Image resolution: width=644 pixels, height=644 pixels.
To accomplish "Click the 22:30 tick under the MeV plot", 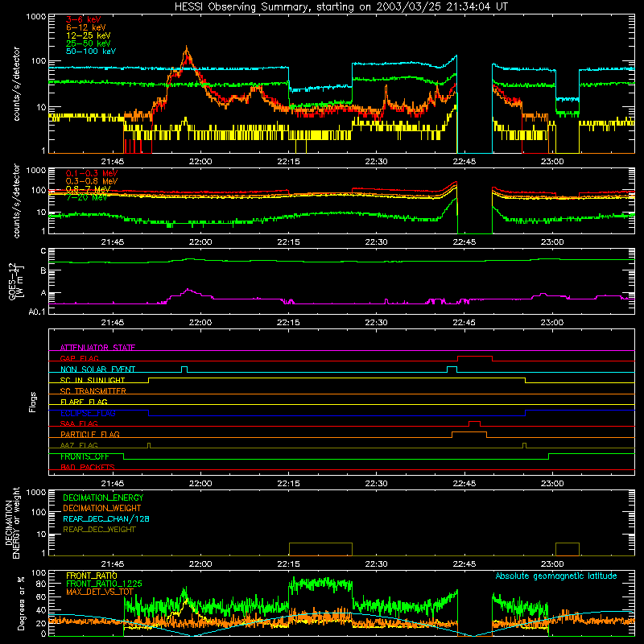I will 376,242.
